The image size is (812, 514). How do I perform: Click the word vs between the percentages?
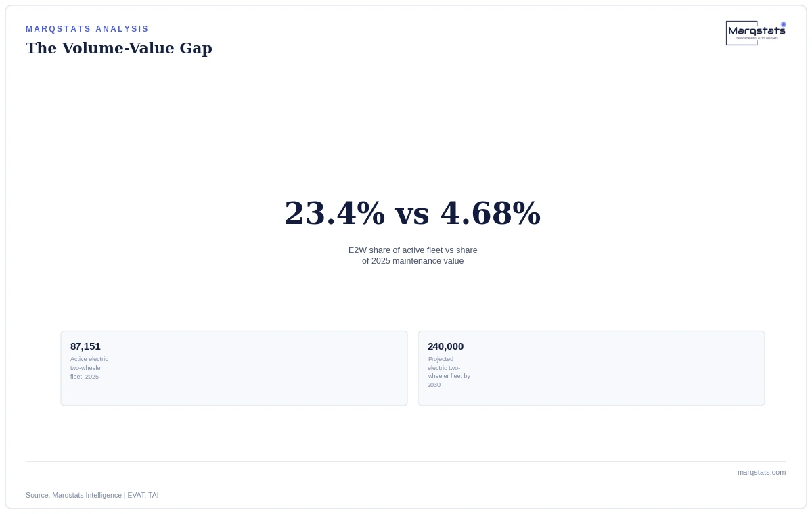pyautogui.click(x=412, y=215)
